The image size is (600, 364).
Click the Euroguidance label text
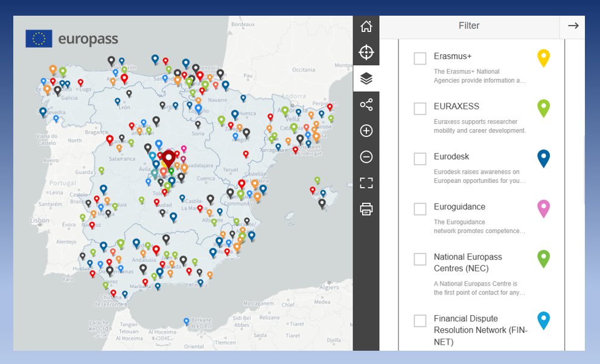click(459, 206)
